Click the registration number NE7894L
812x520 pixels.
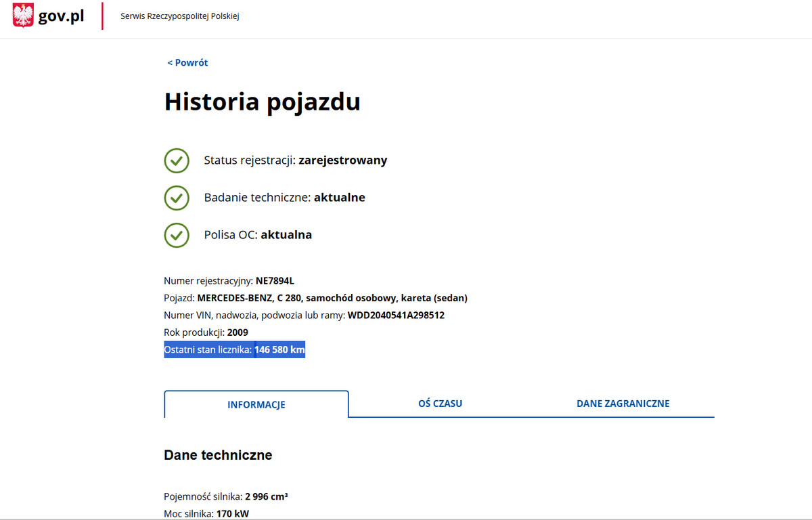(x=275, y=280)
